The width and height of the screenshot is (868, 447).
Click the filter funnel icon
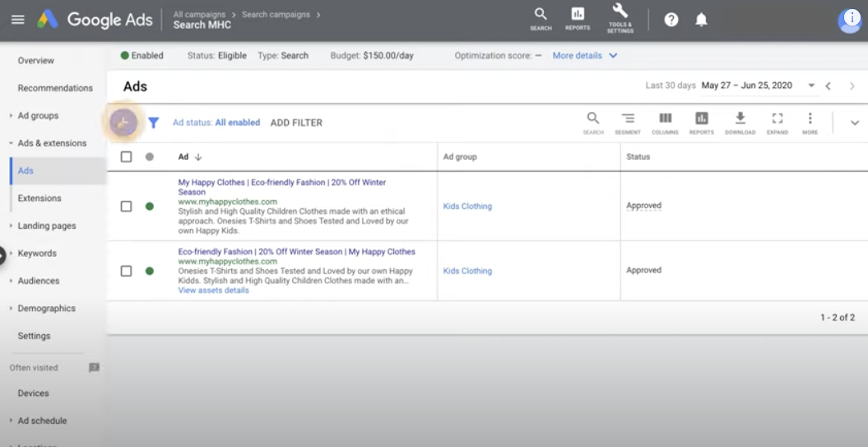click(x=153, y=123)
